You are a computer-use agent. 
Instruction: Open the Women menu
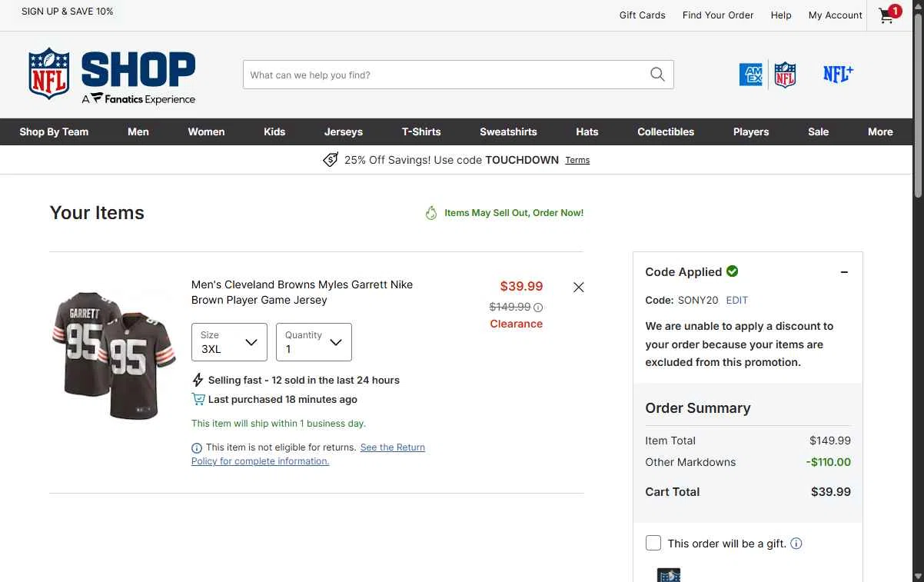206,131
